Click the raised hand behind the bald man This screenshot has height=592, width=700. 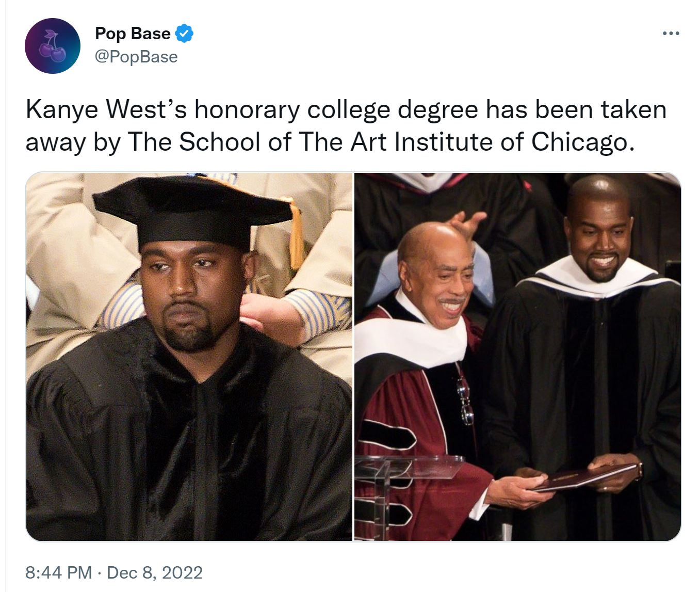point(467,225)
